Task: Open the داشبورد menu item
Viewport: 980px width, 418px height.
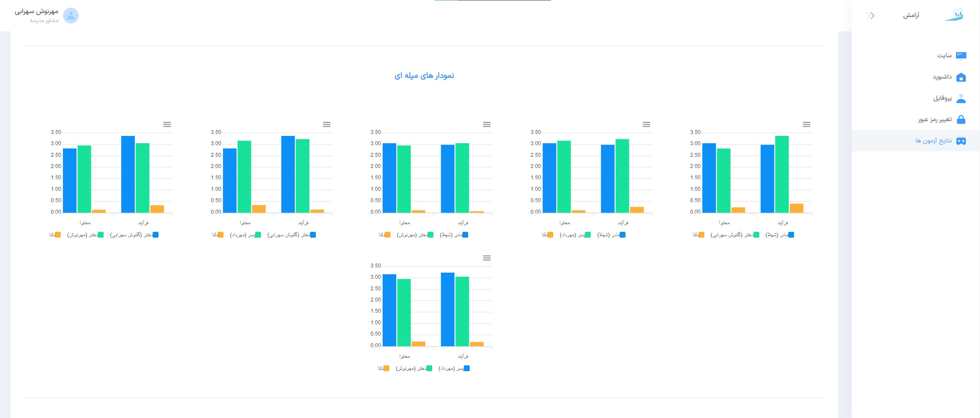Action: 942,77
